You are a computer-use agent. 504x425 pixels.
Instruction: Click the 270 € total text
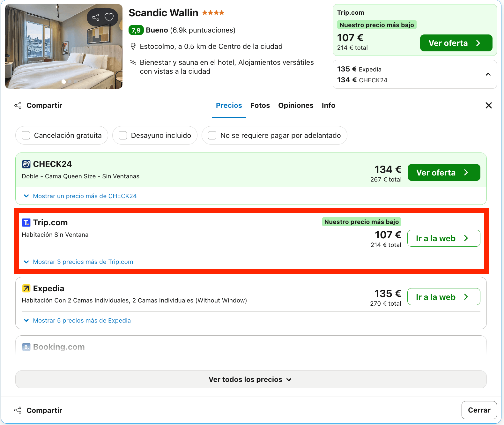[385, 303]
